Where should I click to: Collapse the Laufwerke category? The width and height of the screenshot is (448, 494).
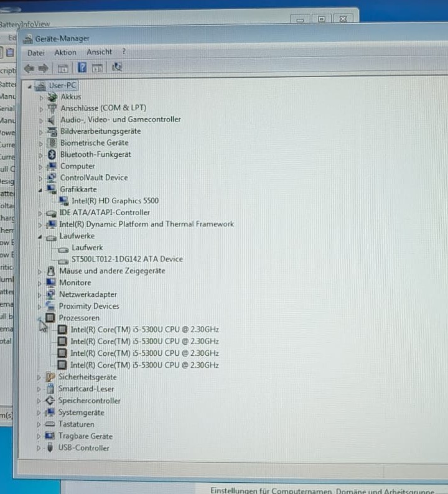pos(40,236)
